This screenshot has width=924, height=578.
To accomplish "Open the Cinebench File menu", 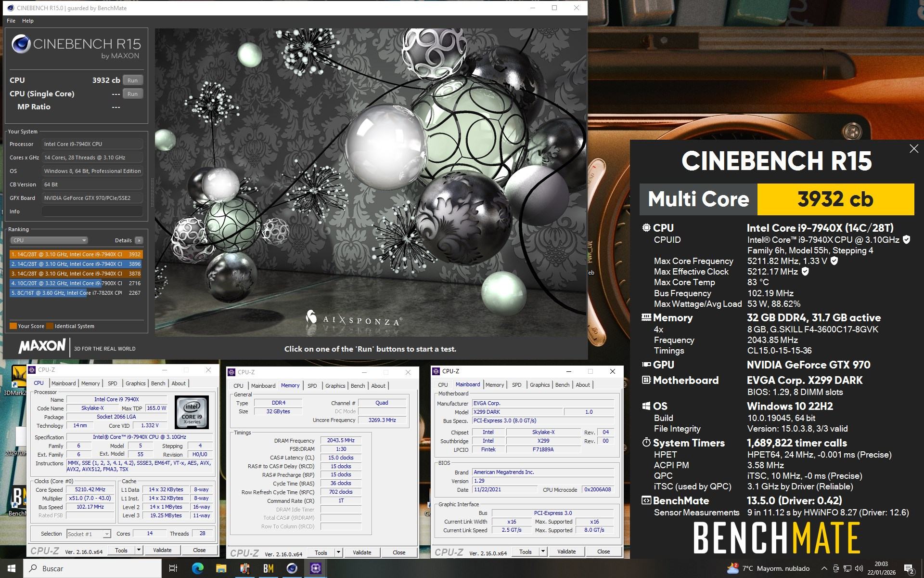I will pos(11,21).
